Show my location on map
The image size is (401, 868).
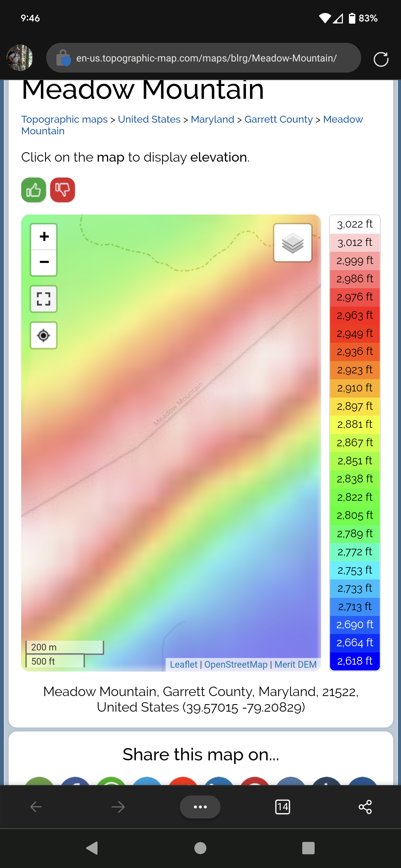(43, 336)
